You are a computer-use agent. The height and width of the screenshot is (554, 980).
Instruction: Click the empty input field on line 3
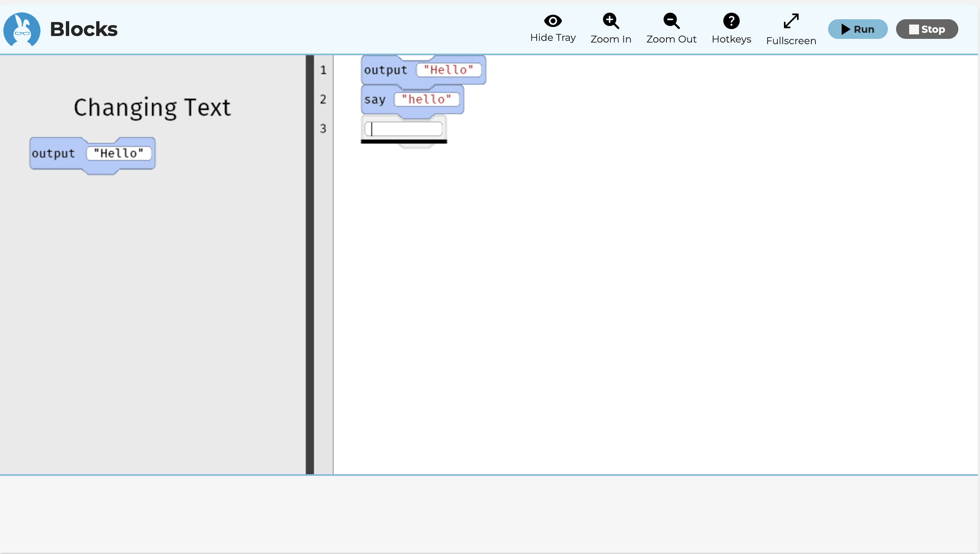pyautogui.click(x=404, y=129)
